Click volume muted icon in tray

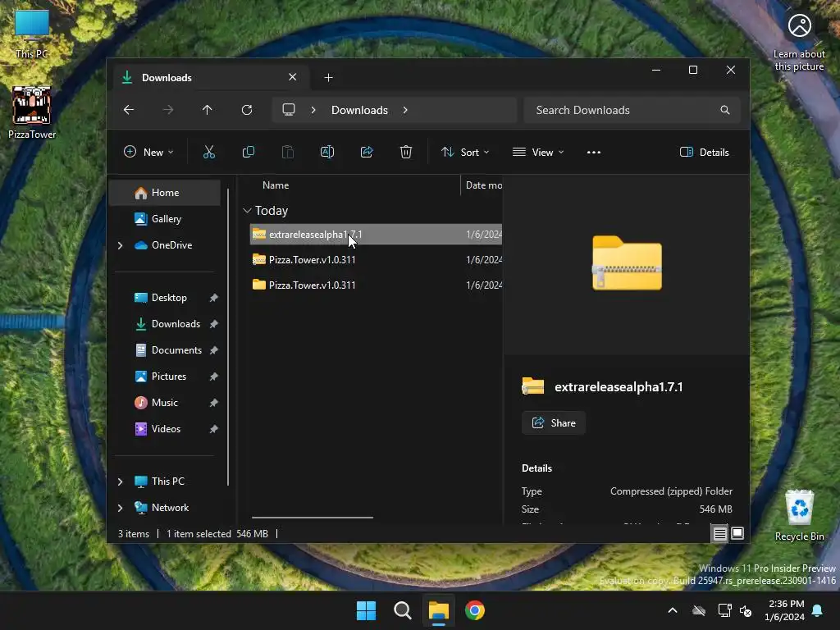click(745, 610)
